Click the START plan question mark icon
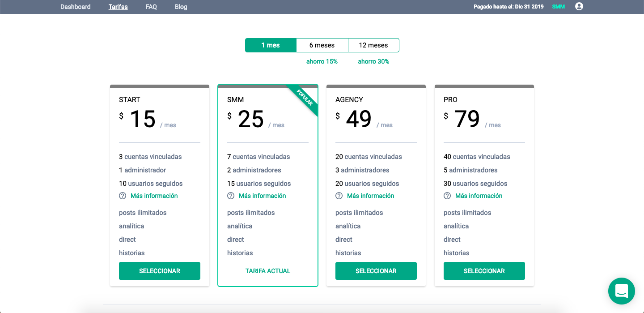 [x=123, y=196]
